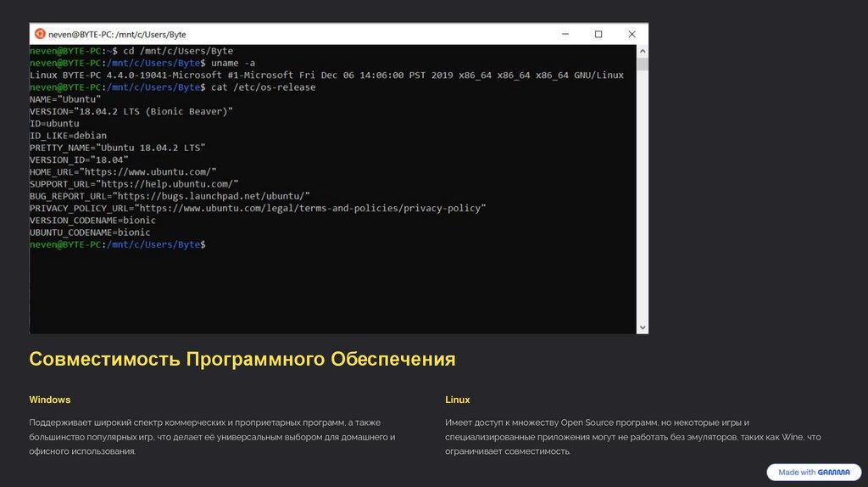This screenshot has width=868, height=487.
Task: Close the neven@BYTE-PC terminal window
Action: 632,34
